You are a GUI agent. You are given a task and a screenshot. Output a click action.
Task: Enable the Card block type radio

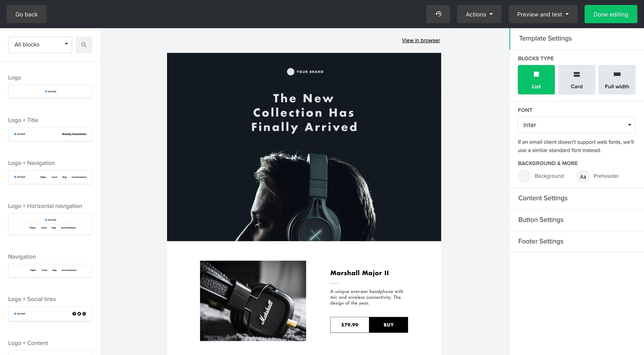click(x=576, y=80)
